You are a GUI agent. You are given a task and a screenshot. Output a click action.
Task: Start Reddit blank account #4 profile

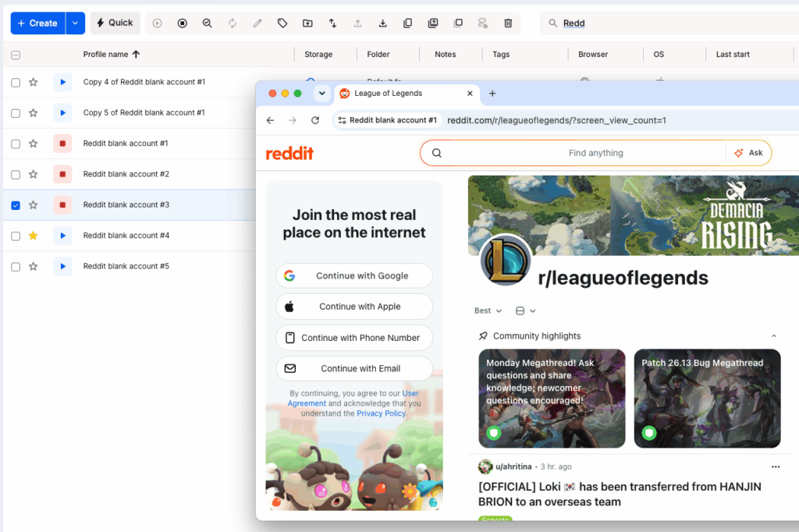tap(62, 236)
